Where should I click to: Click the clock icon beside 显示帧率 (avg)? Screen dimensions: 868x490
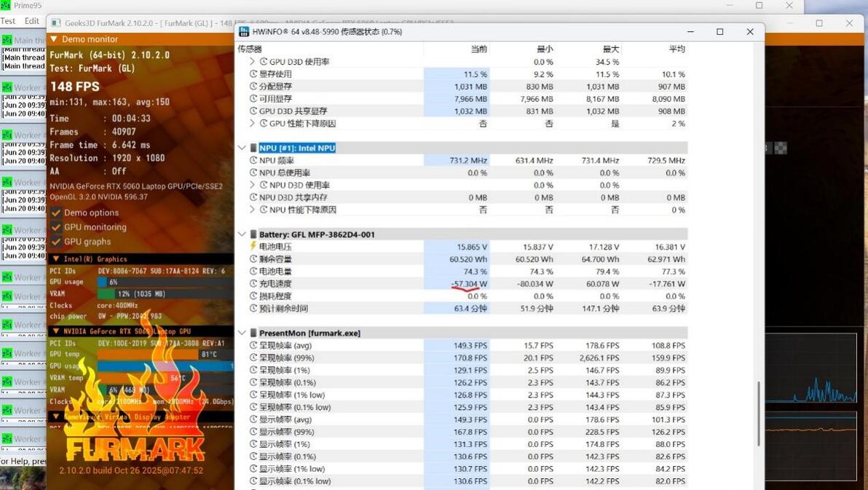point(253,419)
